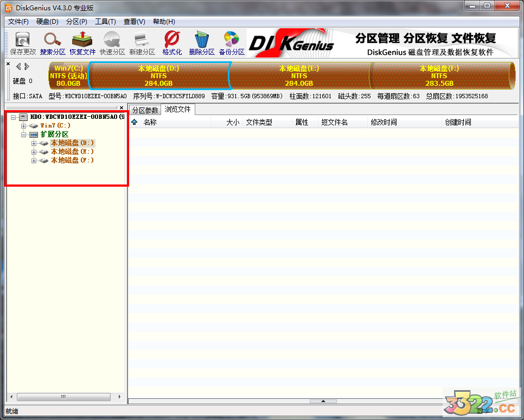Select the 本地磁盘 (E:) tree row
524x420 pixels.
(x=72, y=152)
